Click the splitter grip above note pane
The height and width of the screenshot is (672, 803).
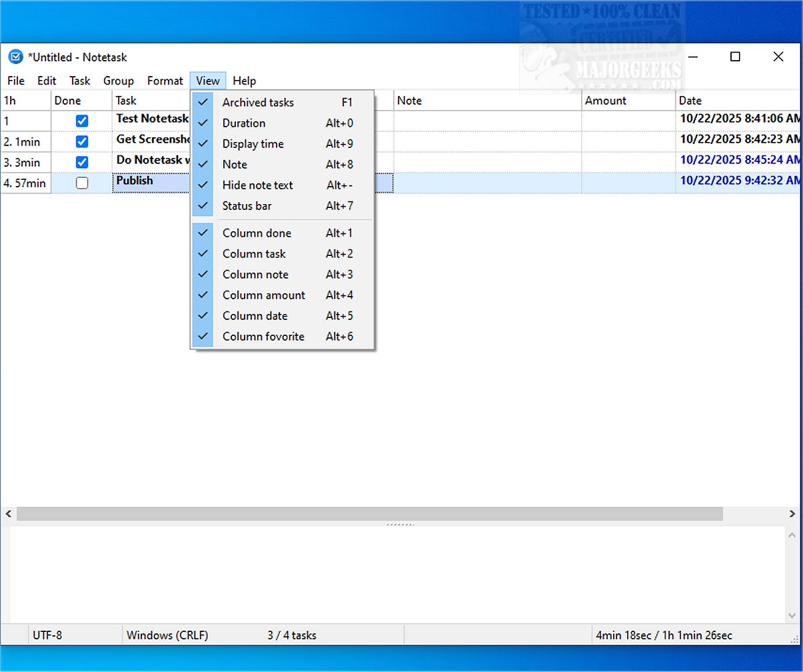tap(400, 524)
